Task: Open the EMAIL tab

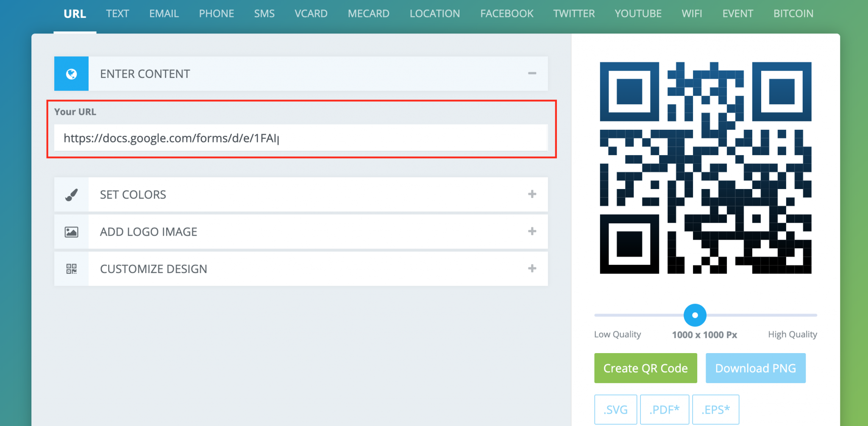Action: point(164,13)
